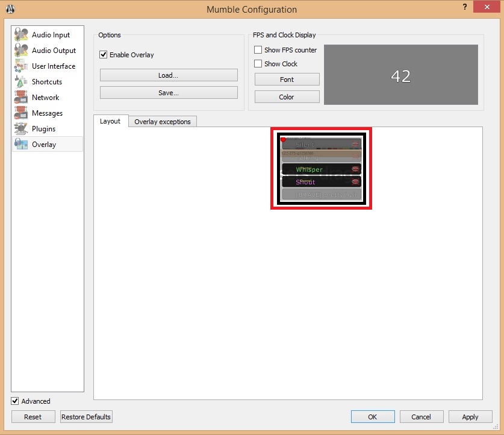Click the FPS preview showing 42
This screenshot has width=504, height=435.
(401, 75)
